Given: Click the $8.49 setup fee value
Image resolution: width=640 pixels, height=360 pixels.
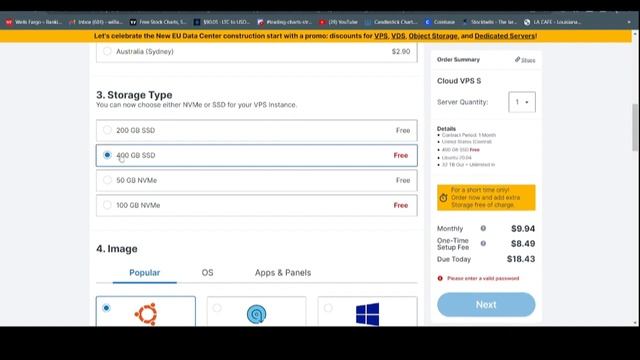Looking at the screenshot, I should pos(523,244).
